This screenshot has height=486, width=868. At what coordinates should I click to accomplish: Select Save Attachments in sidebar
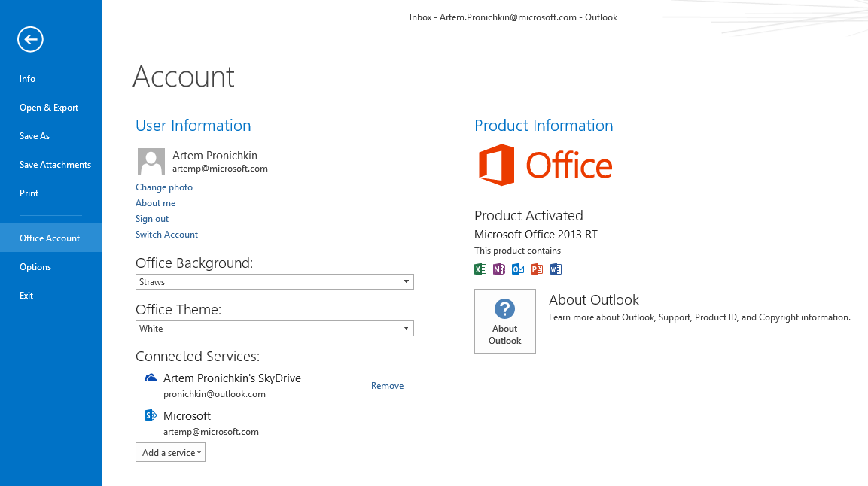tap(55, 165)
